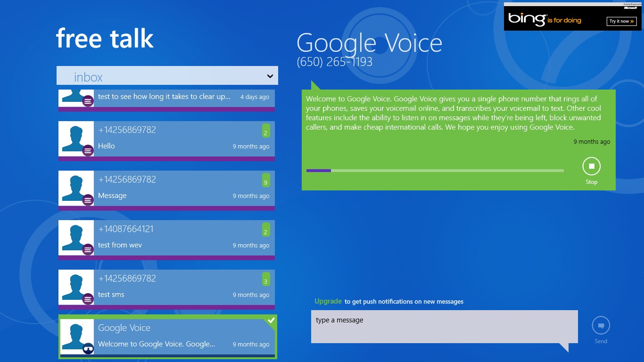Click the '4 days ago' timestamp
Image resolution: width=644 pixels, height=362 pixels.
pyautogui.click(x=255, y=97)
